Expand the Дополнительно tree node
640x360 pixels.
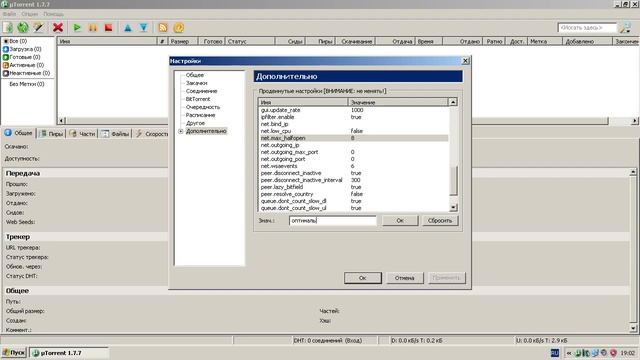(x=180, y=131)
